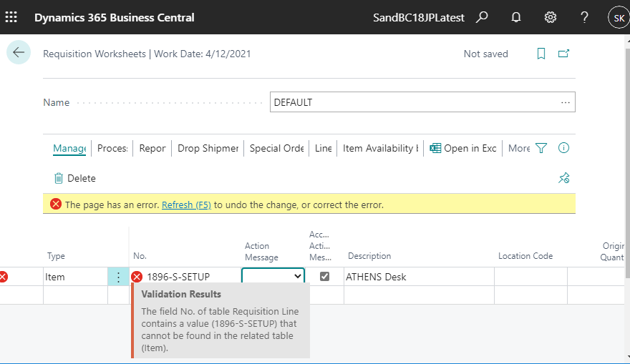Click the Not saved status text
Viewport: 630px width, 364px height.
click(x=486, y=54)
